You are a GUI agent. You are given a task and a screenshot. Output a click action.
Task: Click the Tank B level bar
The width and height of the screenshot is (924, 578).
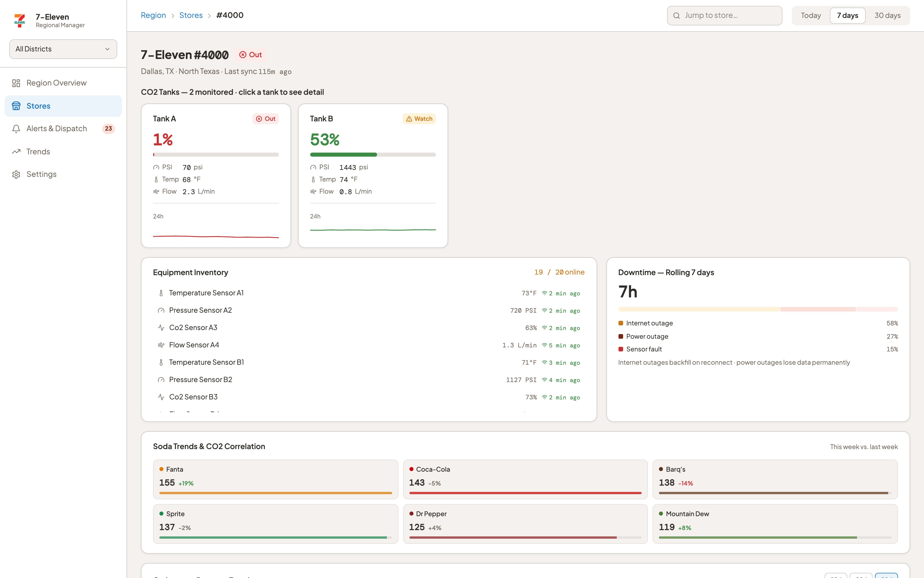(x=373, y=155)
